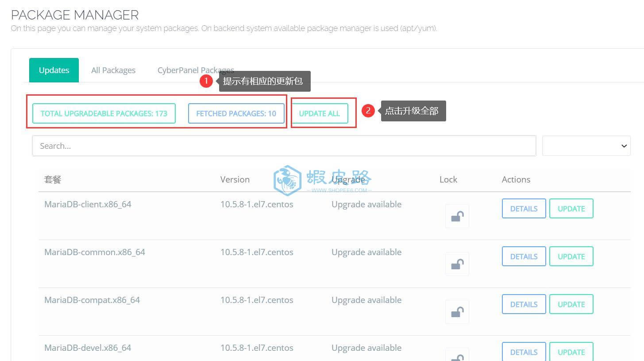
Task: Click the Update All button
Action: (320, 113)
